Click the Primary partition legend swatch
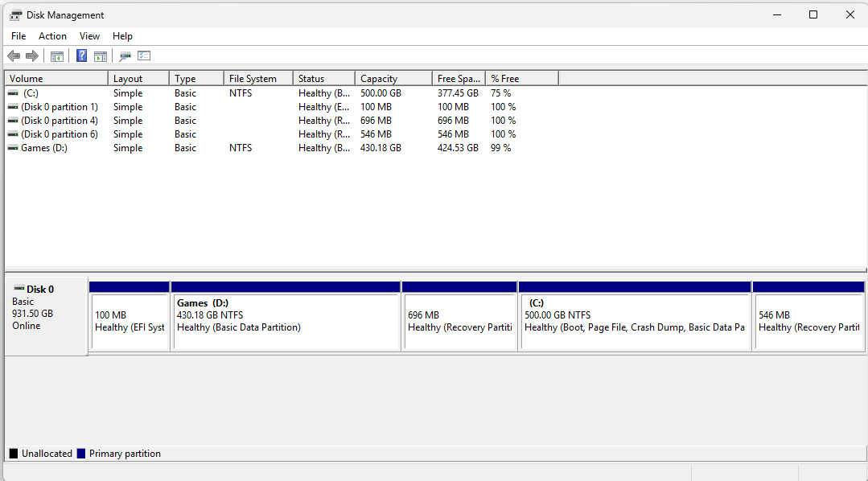 80,453
